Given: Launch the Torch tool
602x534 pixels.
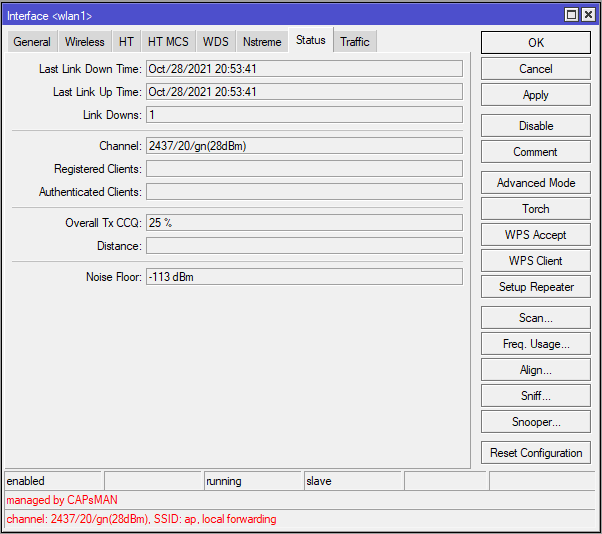Looking at the screenshot, I should 536,209.
